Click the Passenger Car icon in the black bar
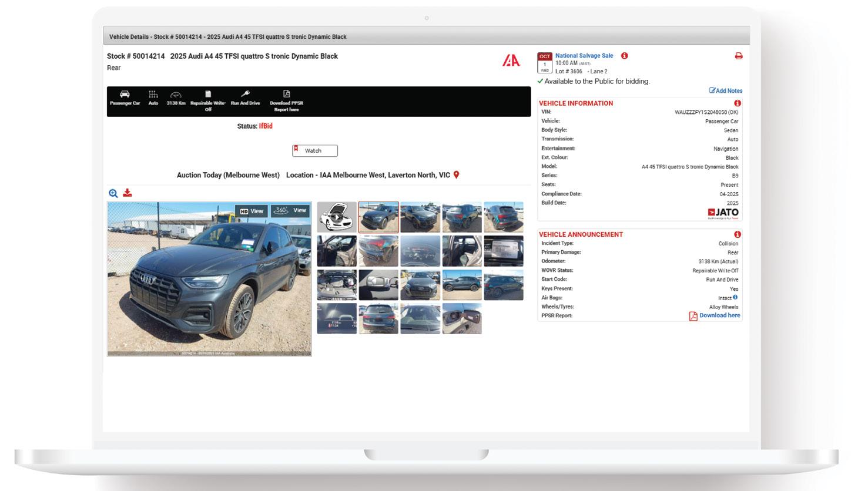Screen dimensions: 868x491 125,94
